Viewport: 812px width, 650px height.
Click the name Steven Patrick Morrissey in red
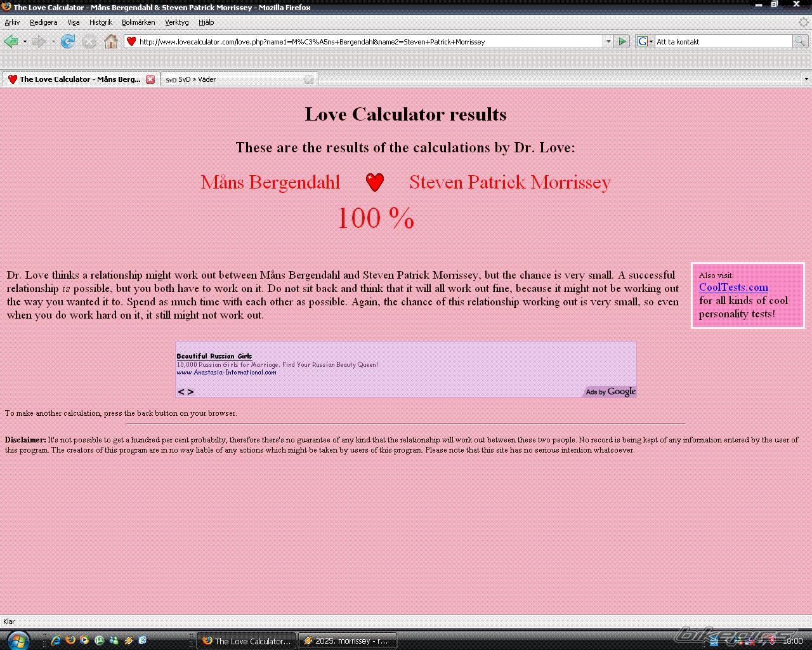pyautogui.click(x=509, y=182)
